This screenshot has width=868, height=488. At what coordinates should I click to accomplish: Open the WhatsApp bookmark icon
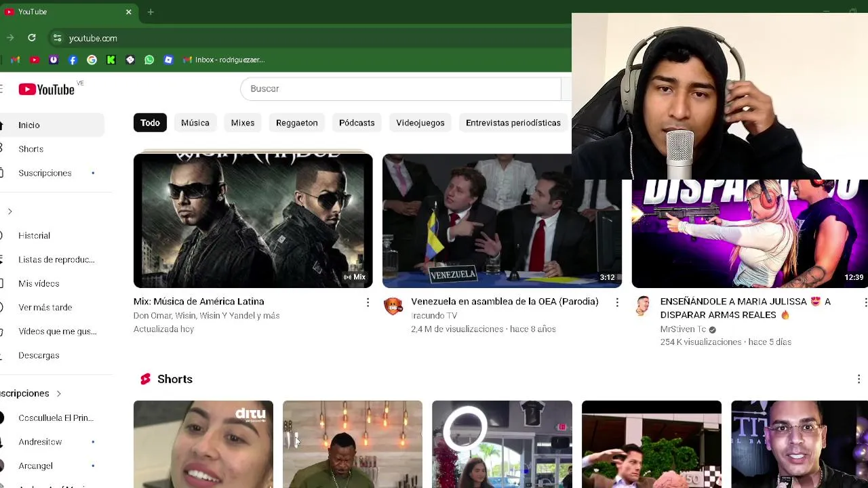pyautogui.click(x=149, y=60)
